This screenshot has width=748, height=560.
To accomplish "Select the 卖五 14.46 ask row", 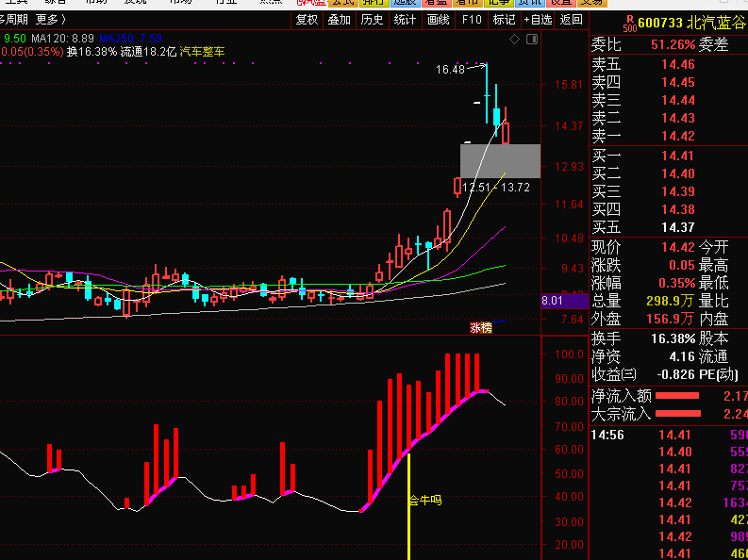I will (670, 64).
